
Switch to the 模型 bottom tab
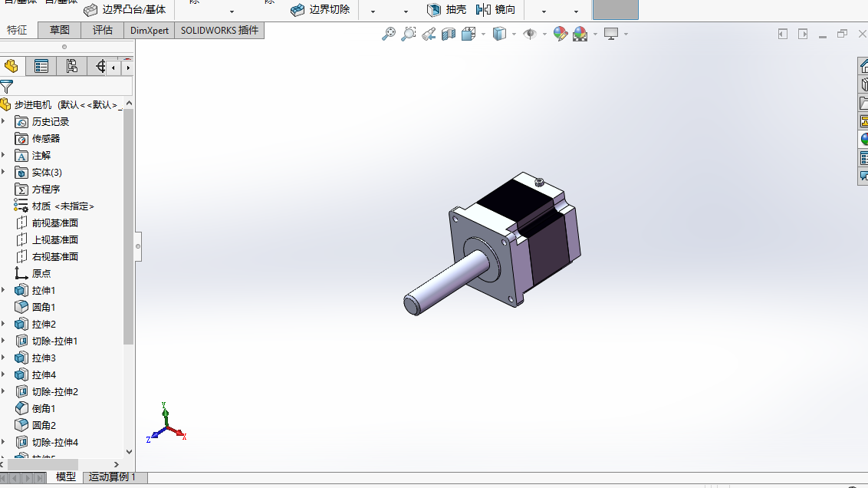[66, 477]
